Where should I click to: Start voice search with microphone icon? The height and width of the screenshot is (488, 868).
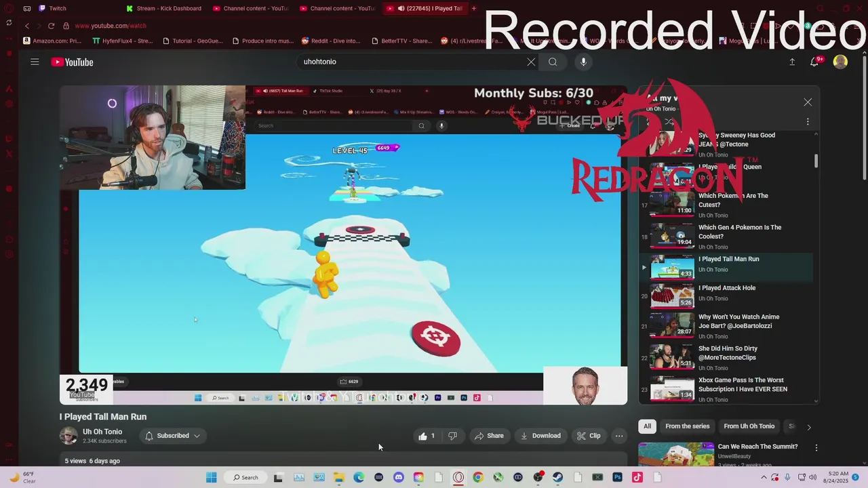click(x=583, y=62)
